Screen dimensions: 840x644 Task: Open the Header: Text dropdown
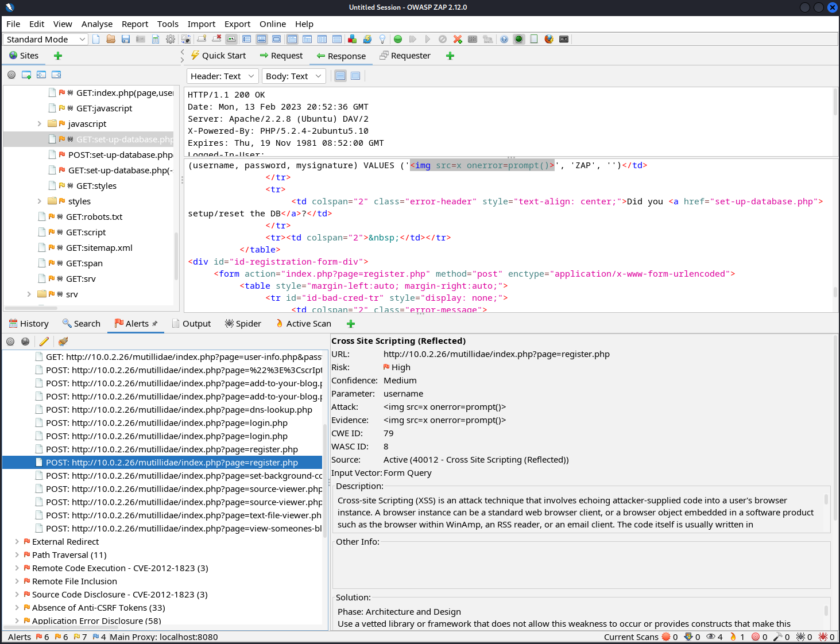(x=222, y=76)
